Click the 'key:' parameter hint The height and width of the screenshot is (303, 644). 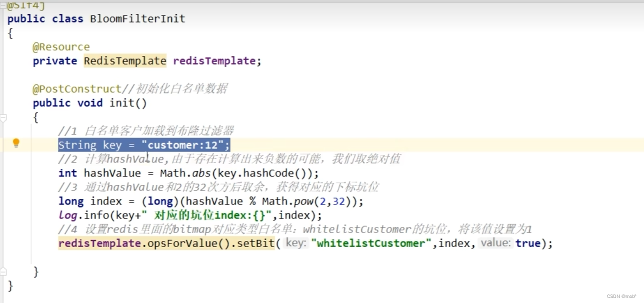point(295,243)
